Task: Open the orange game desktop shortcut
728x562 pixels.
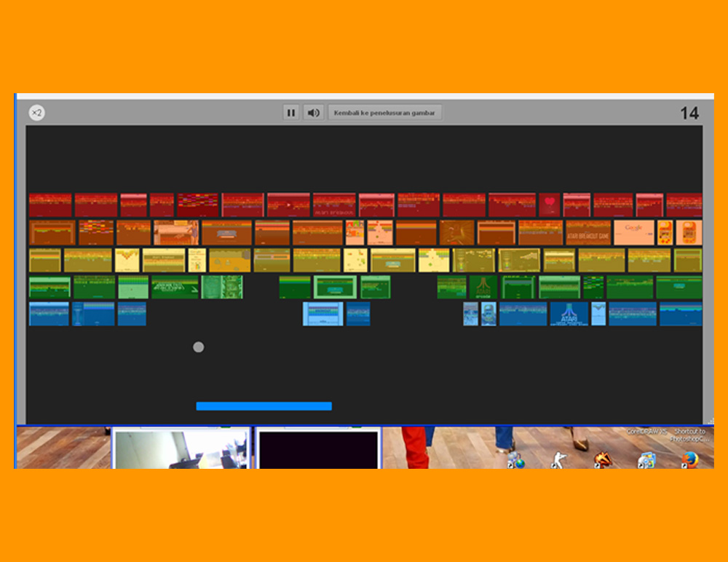Action: click(603, 460)
